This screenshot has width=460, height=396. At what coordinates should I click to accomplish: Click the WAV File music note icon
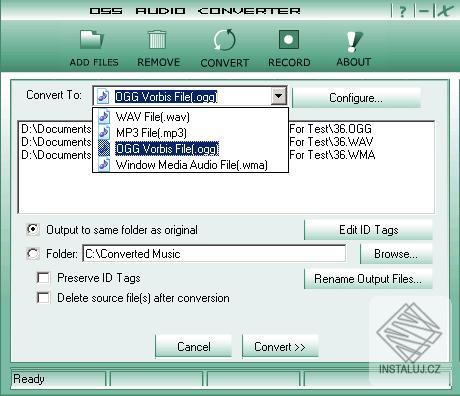(104, 117)
